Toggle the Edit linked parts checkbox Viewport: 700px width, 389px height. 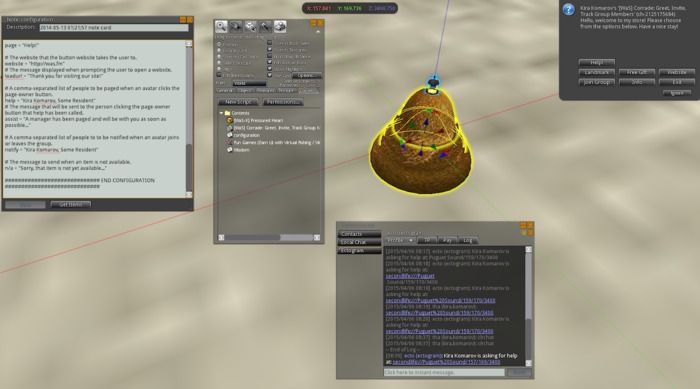pos(219,75)
